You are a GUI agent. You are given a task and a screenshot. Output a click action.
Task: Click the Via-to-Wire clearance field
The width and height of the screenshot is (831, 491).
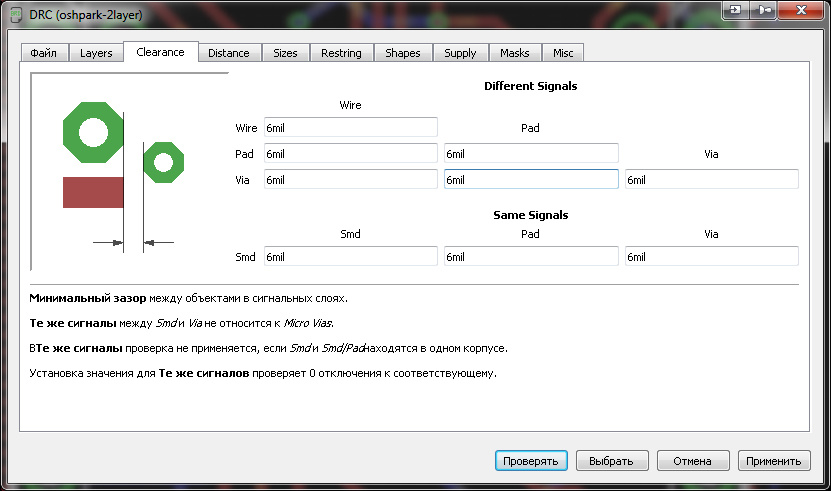point(351,180)
